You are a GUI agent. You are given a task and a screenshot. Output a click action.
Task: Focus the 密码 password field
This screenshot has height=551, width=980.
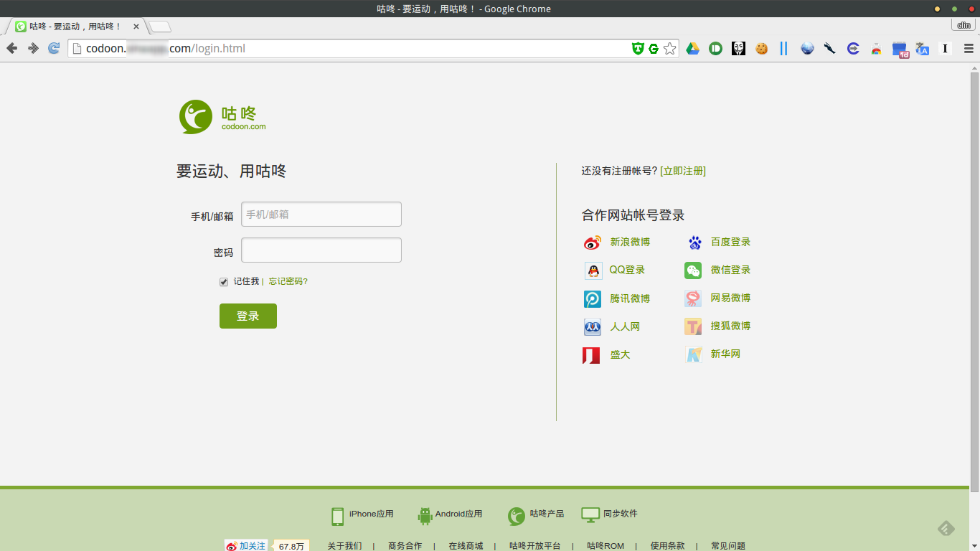321,250
